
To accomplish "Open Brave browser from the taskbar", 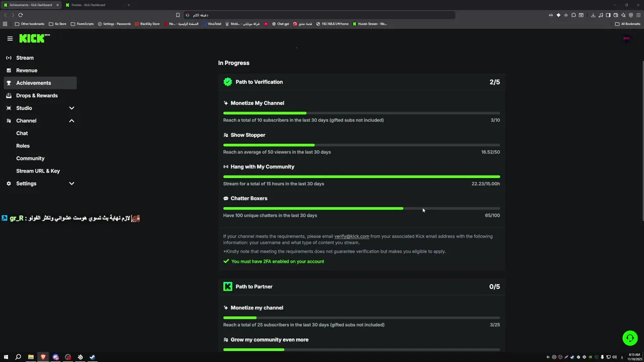I will (43, 357).
